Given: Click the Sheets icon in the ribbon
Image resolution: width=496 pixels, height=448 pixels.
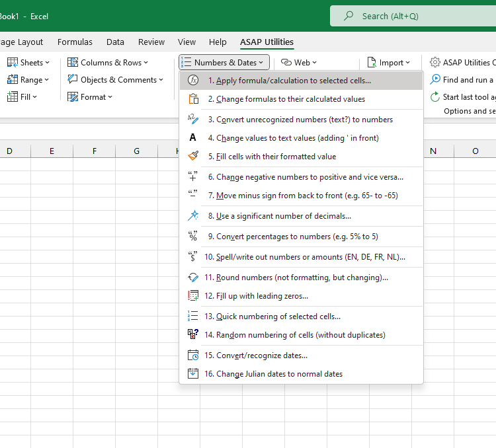Looking at the screenshot, I should click(x=13, y=62).
